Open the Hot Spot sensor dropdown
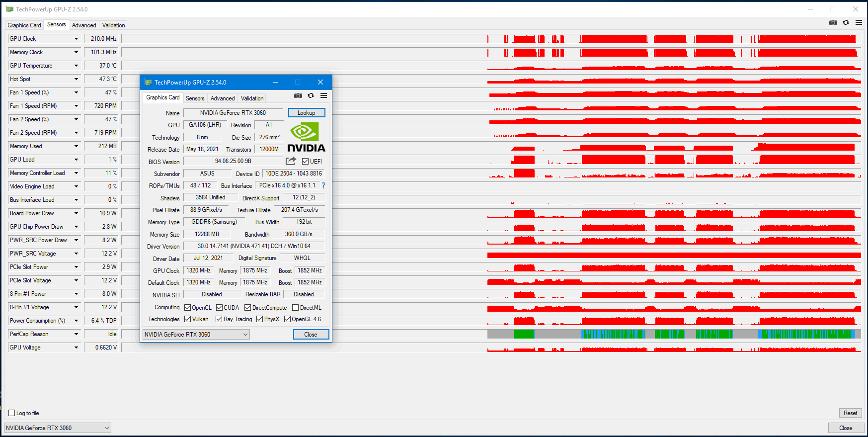This screenshot has width=868, height=437. (76, 79)
